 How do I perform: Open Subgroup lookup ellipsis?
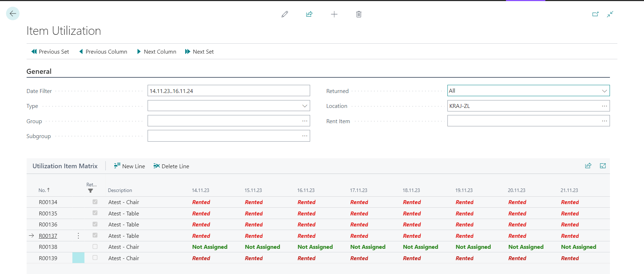click(304, 136)
